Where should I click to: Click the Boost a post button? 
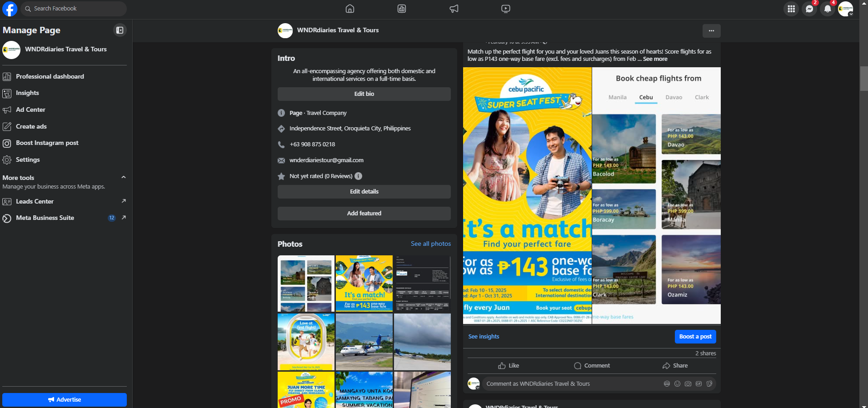pos(695,337)
